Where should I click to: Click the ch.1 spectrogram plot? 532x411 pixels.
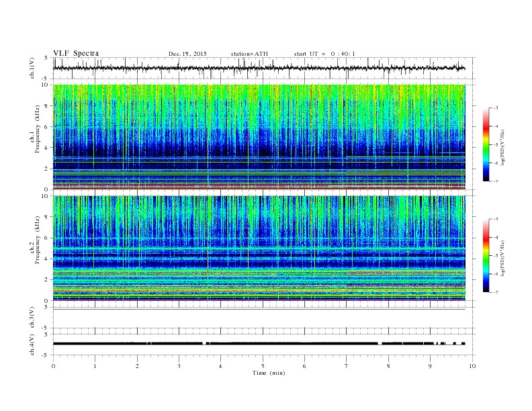pyautogui.click(x=259, y=137)
